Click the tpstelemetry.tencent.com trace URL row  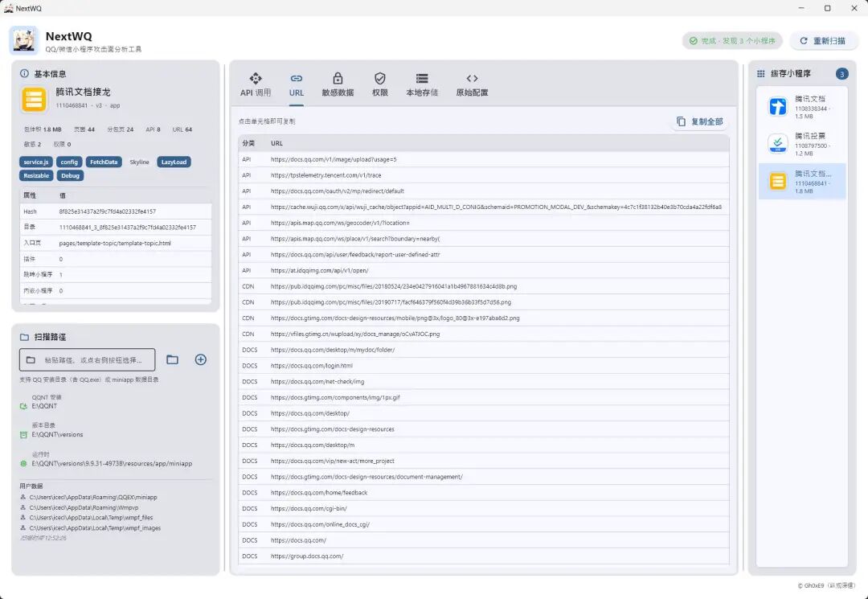[x=484, y=175]
